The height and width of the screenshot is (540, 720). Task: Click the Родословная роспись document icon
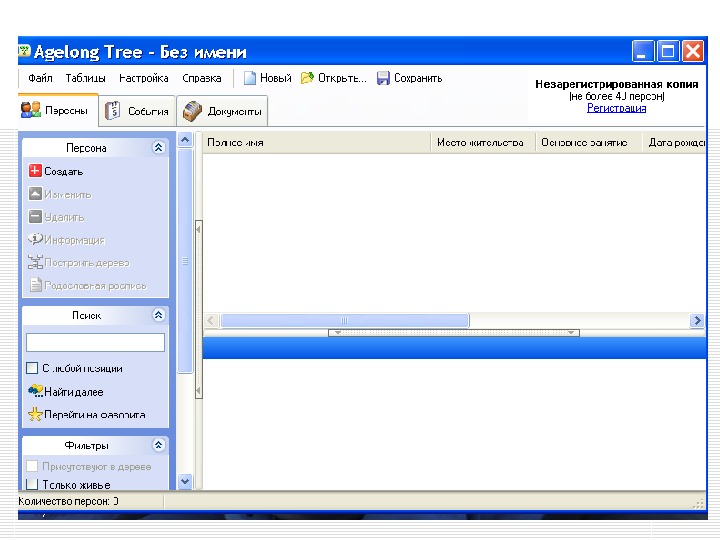click(35, 285)
